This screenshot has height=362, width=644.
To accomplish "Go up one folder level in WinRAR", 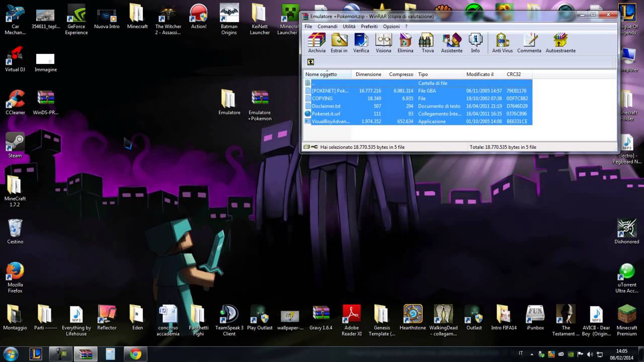I will 310,62.
